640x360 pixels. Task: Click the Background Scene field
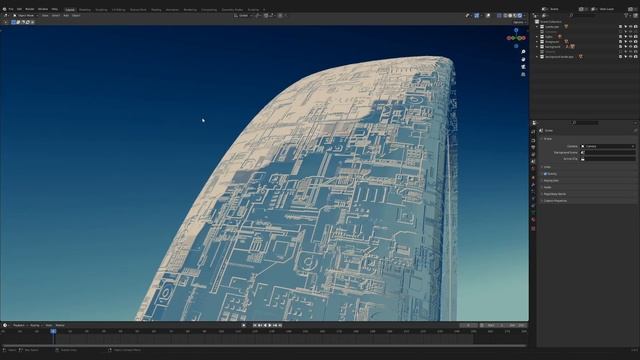tap(608, 153)
